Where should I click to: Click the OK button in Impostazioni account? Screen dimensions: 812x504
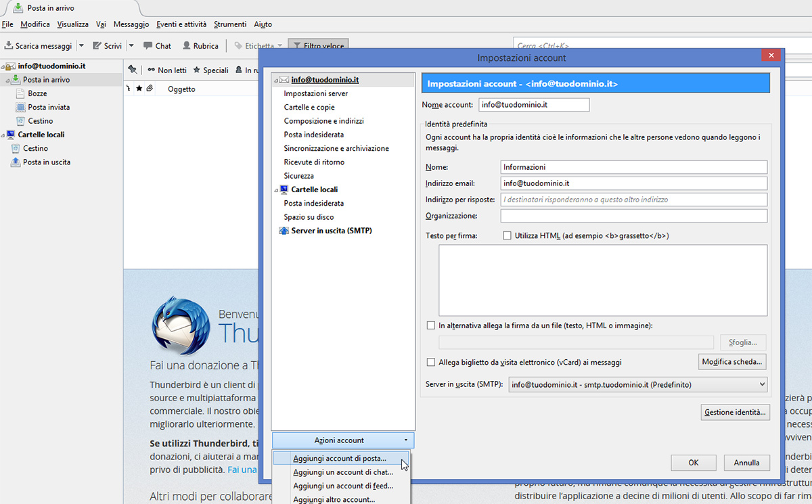(694, 463)
